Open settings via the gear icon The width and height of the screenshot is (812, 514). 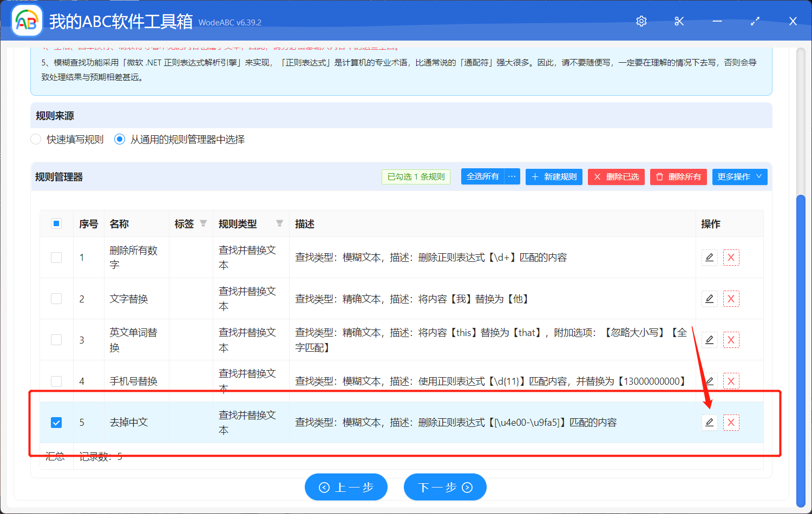click(x=641, y=21)
